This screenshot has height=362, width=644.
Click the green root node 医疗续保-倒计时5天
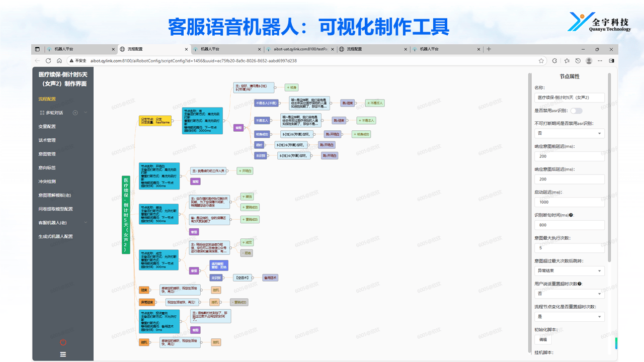pyautogui.click(x=126, y=215)
